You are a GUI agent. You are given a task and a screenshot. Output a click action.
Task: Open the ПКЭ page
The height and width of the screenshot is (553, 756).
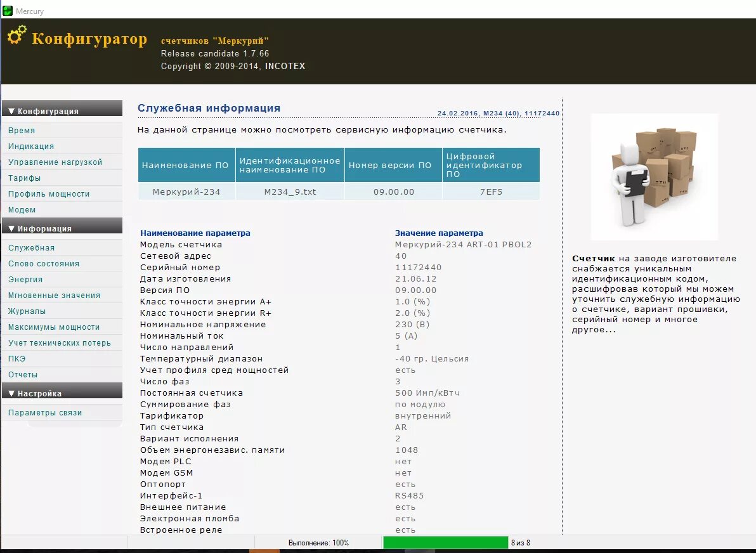[x=17, y=359]
